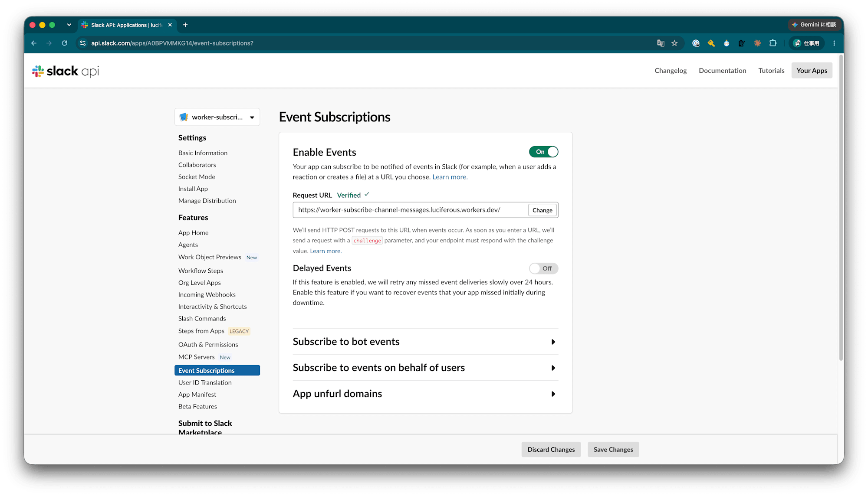Open the Google Translate page icon
868x496 pixels.
[661, 43]
